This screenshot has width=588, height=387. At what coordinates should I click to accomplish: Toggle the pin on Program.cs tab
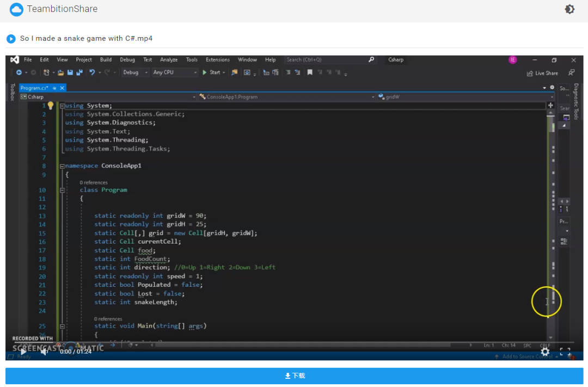pos(55,88)
